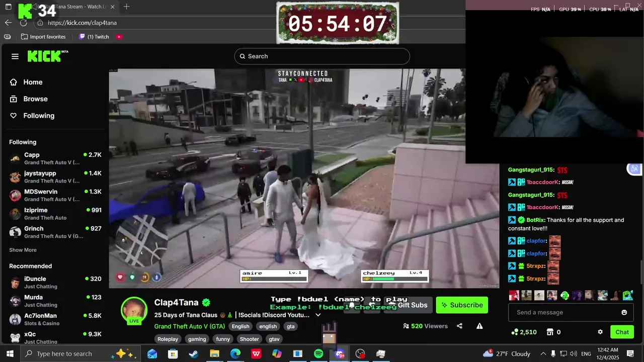Open the YouTube favorites bookmark

click(x=119, y=37)
